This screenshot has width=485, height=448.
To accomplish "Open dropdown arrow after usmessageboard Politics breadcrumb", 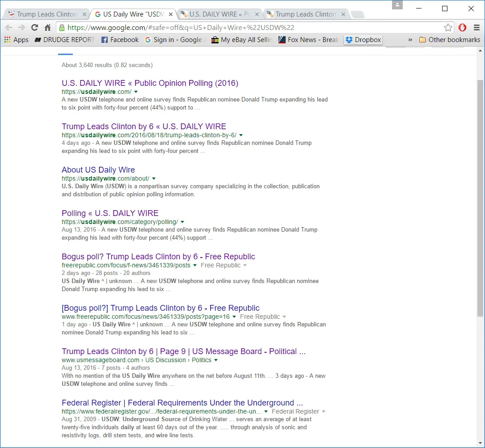I will click(216, 360).
